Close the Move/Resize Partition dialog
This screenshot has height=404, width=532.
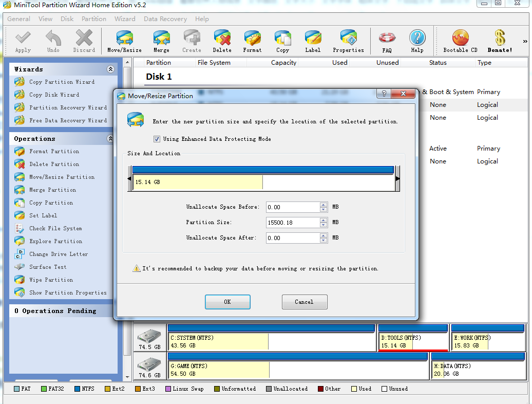[403, 94]
